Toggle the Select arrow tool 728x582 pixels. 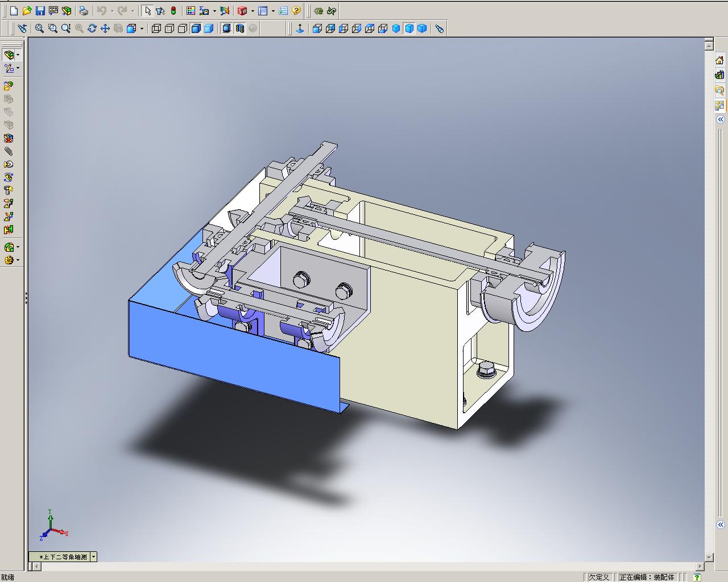click(x=147, y=11)
